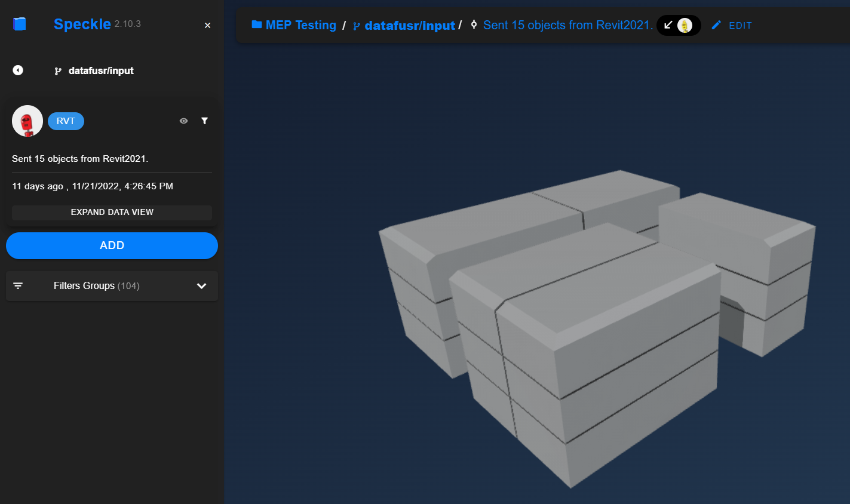The height and width of the screenshot is (504, 850).
Task: Expand the Filters Groups chevron
Action: [201, 286]
